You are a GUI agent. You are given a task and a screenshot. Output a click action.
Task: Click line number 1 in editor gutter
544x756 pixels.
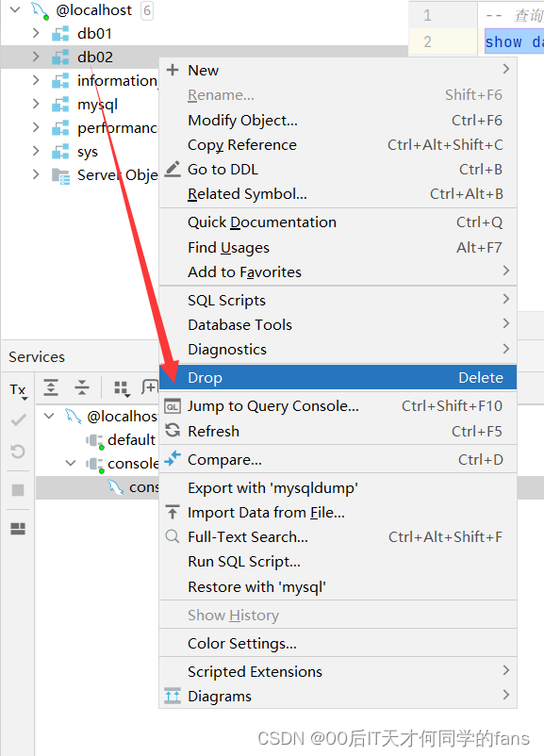coord(427,15)
